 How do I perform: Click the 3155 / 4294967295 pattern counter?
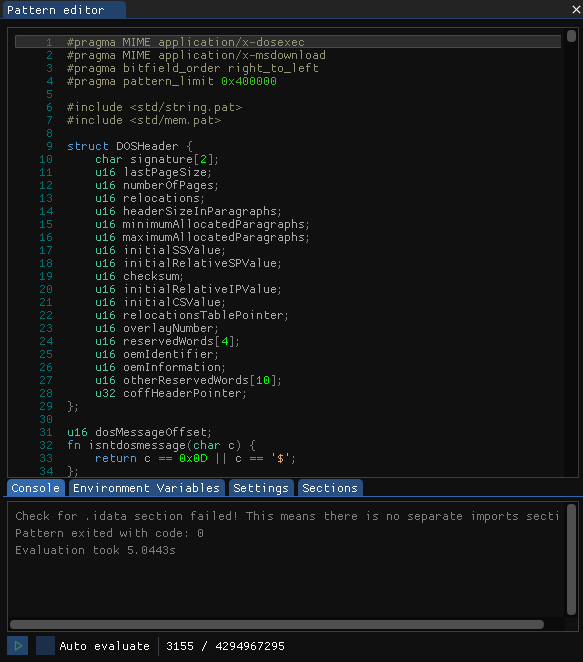(x=225, y=646)
